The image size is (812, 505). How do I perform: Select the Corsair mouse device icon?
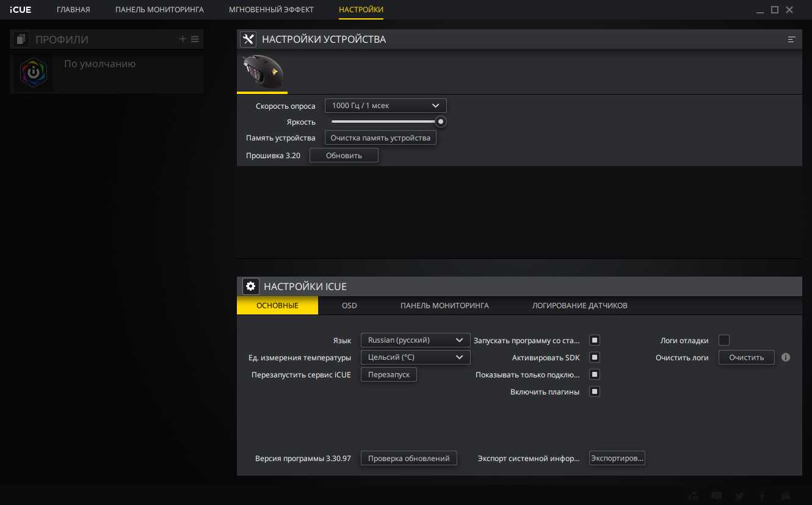point(261,71)
